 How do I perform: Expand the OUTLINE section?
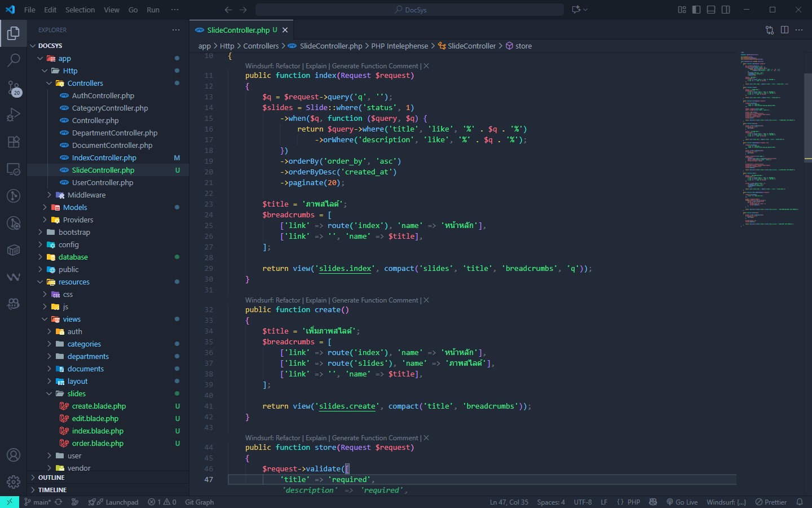51,478
